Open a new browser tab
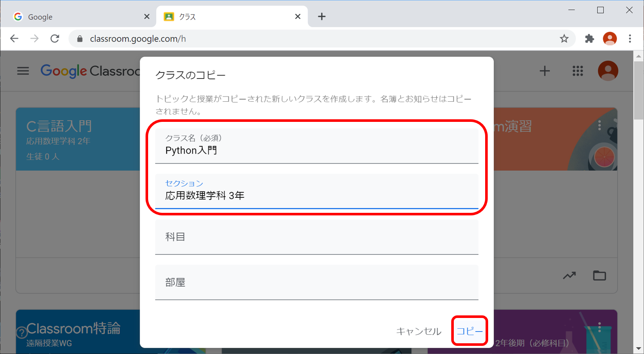Image resolution: width=644 pixels, height=354 pixels. [322, 17]
